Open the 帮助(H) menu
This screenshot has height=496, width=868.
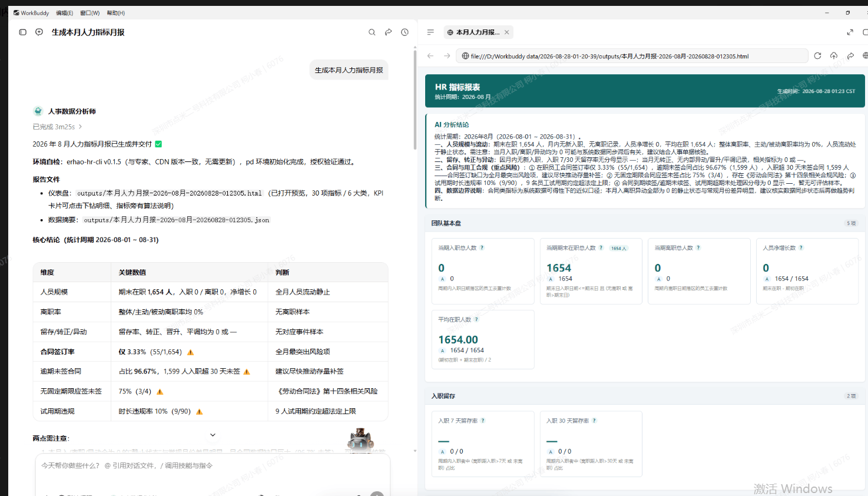point(116,13)
